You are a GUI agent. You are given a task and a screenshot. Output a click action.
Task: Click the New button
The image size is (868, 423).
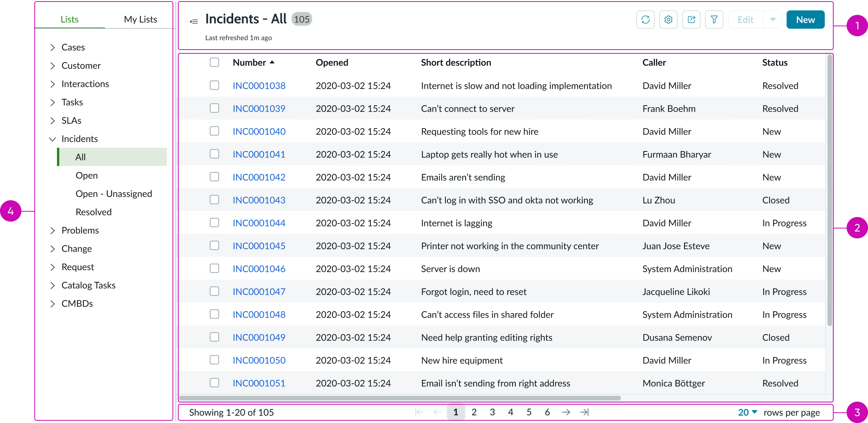pyautogui.click(x=805, y=20)
